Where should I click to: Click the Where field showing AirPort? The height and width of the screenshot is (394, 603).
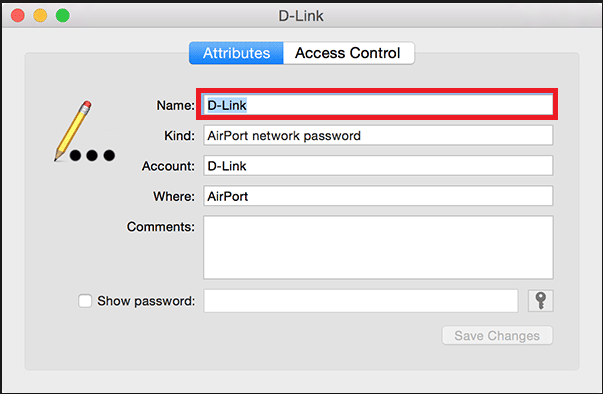(378, 196)
